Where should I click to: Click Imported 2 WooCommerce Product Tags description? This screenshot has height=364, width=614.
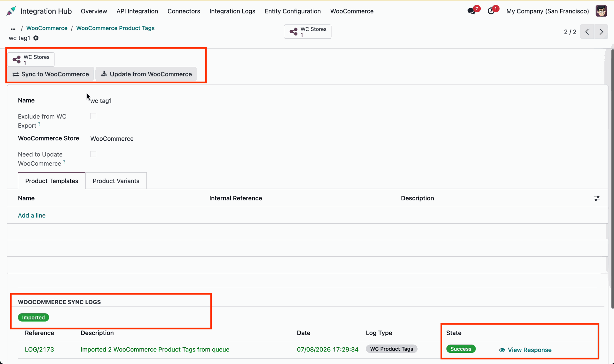[x=155, y=349]
